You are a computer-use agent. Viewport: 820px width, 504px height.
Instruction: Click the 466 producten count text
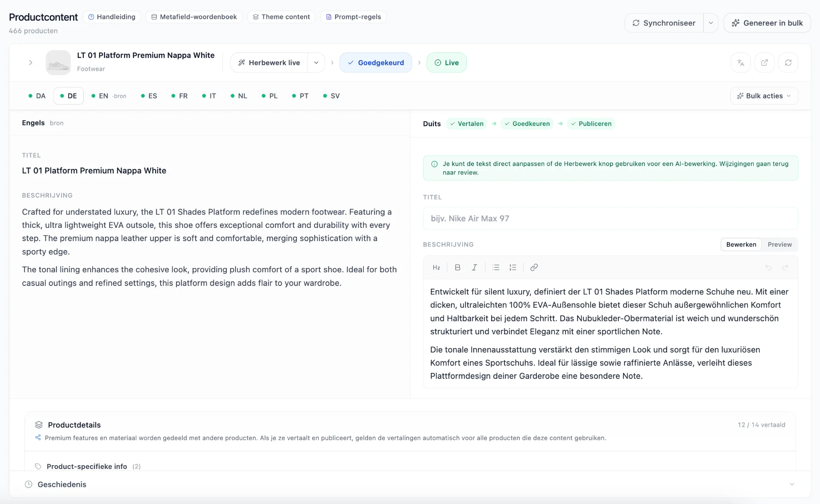[33, 31]
